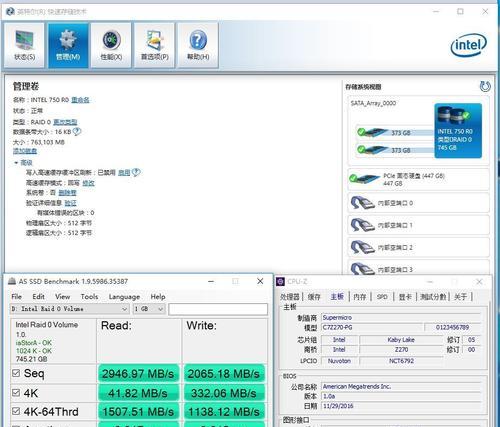
Task: Select internal empty port 0
Action: [x=418, y=203]
